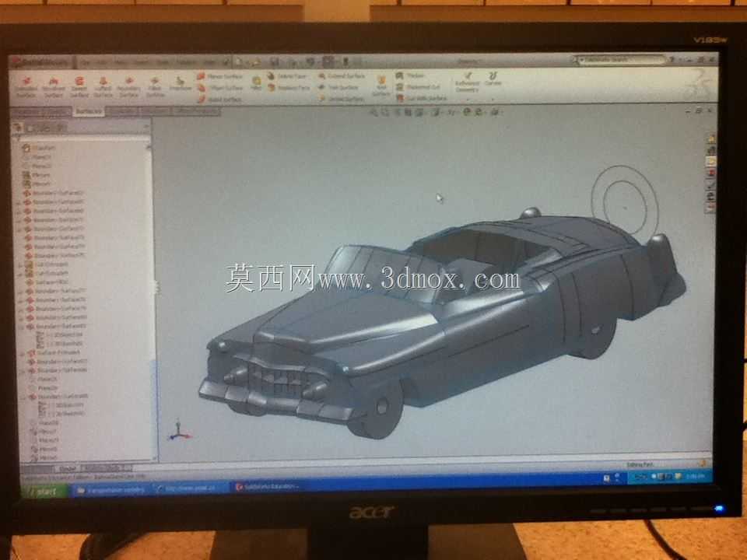Click inside the SolidWorks Search box
The height and width of the screenshot is (560, 747).
pos(623,60)
